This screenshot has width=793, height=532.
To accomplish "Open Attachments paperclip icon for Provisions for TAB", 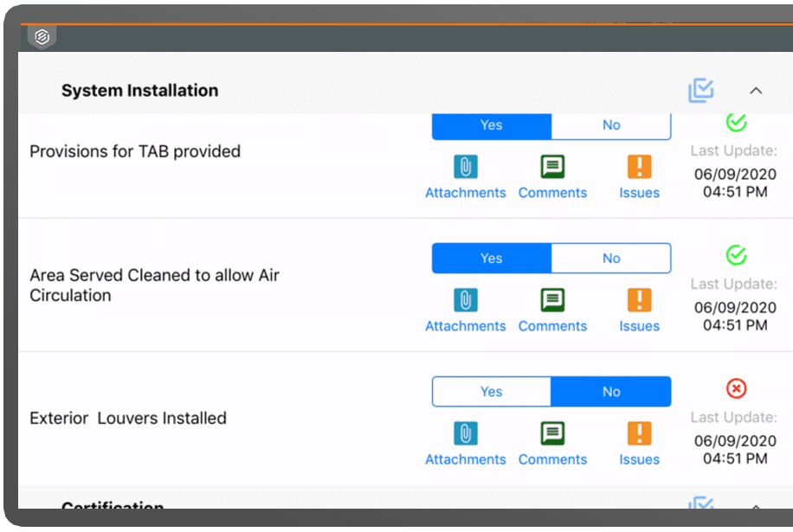I will tap(466, 167).
